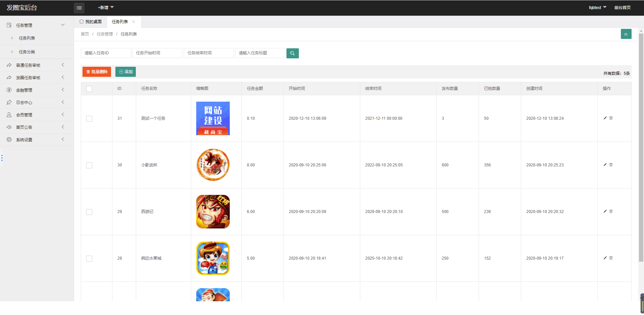Click the 小影武林 thumbnail image
Image resolution: width=644 pixels, height=315 pixels.
[213, 165]
